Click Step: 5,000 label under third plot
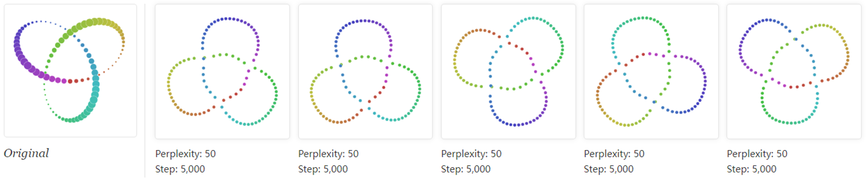This screenshot has width=868, height=180. [x=466, y=169]
